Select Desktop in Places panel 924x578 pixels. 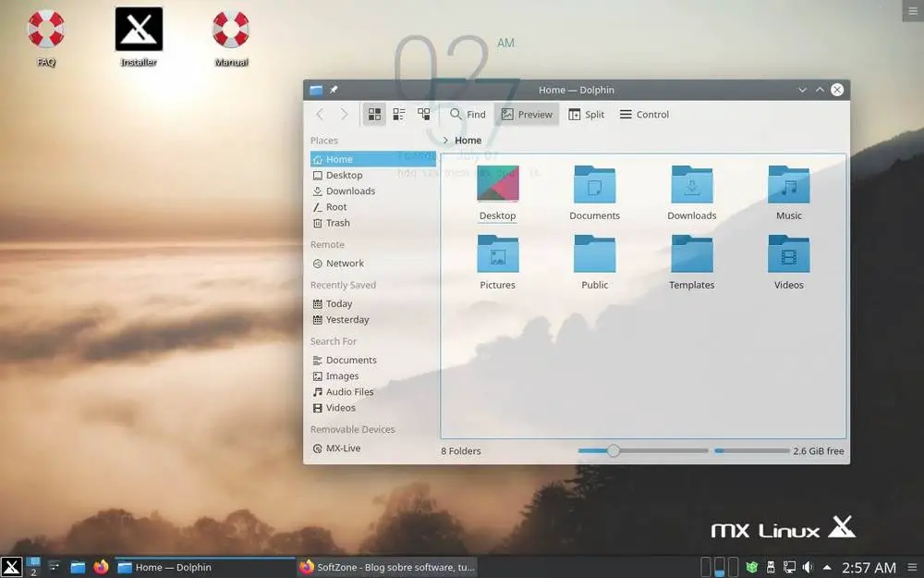tap(373, 175)
